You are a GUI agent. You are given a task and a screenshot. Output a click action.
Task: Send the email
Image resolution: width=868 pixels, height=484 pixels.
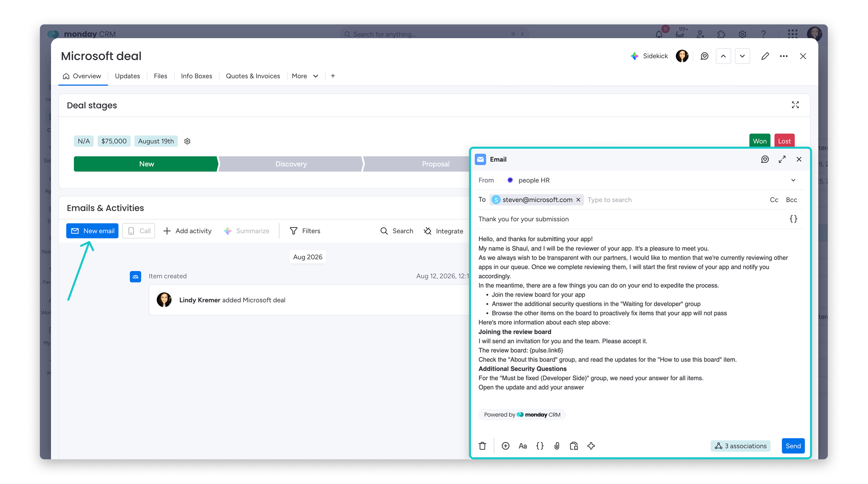click(793, 446)
